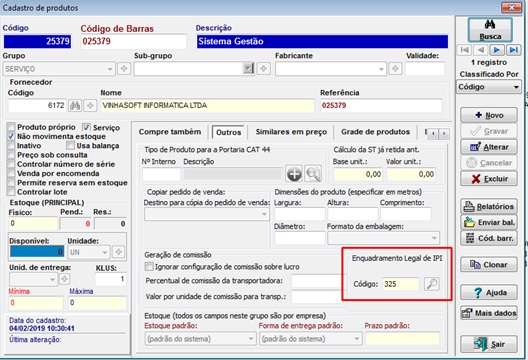Image resolution: width=528 pixels, height=360 pixels.
Task: Add new Sub-grupo with plus icon
Action: 264,69
